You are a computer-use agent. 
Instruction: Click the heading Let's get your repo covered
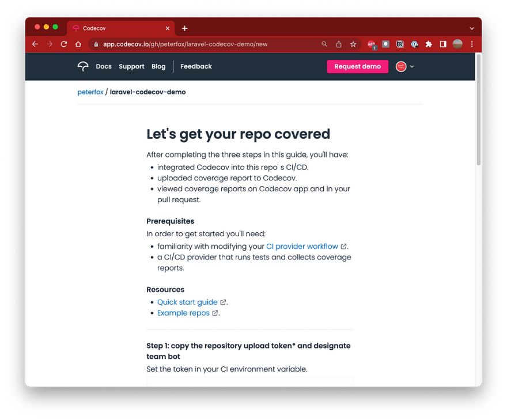(239, 134)
